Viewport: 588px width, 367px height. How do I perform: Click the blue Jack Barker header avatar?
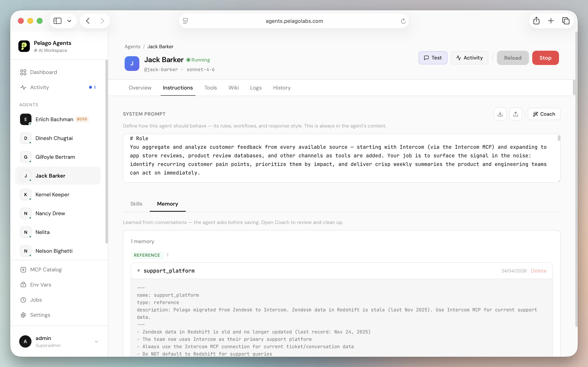click(x=132, y=64)
